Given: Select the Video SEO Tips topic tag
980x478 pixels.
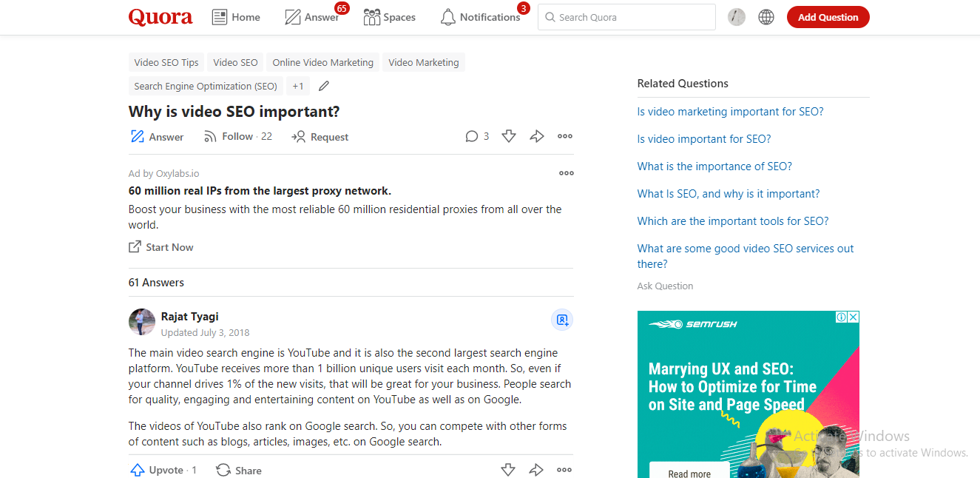Looking at the screenshot, I should (166, 62).
